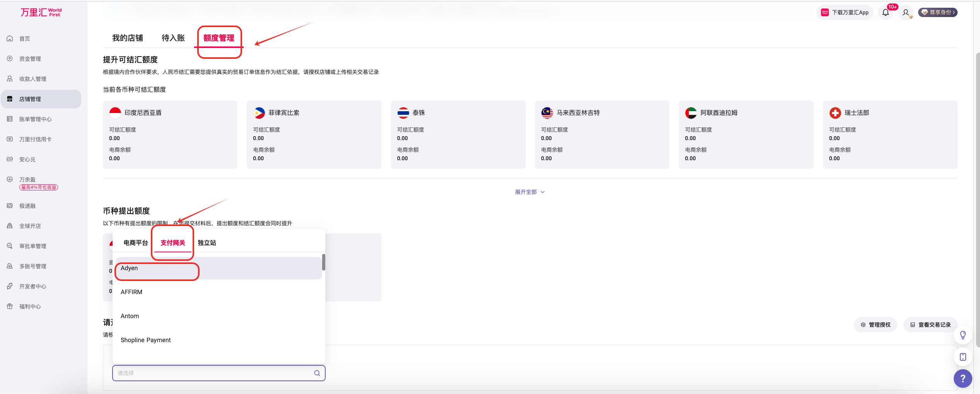Switch to the 待入账 tab
Image resolution: width=980 pixels, height=394 pixels.
click(173, 38)
